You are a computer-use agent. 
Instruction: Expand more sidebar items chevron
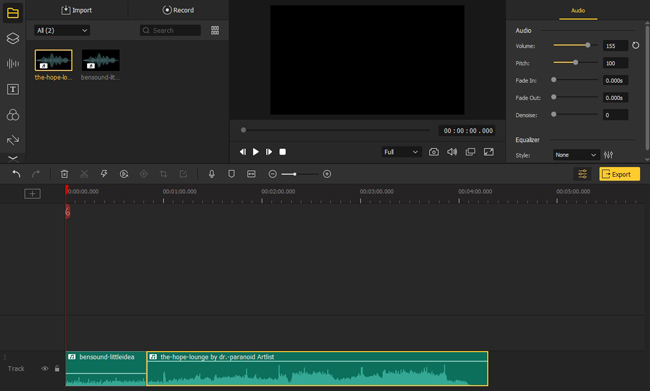pyautogui.click(x=13, y=158)
